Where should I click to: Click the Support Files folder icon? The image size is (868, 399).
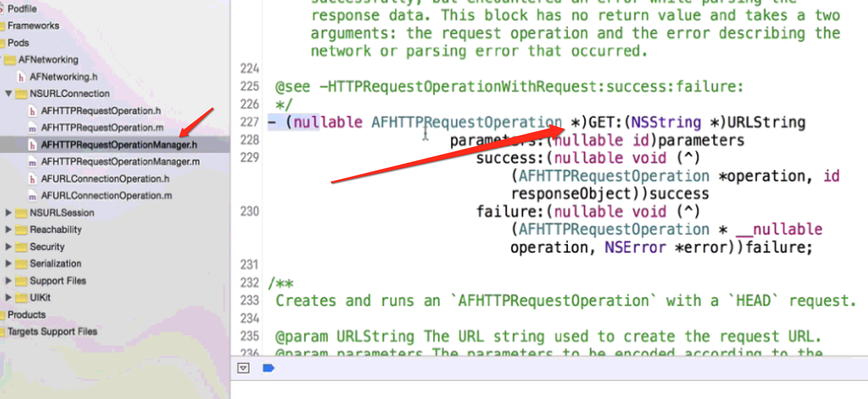pos(21,281)
